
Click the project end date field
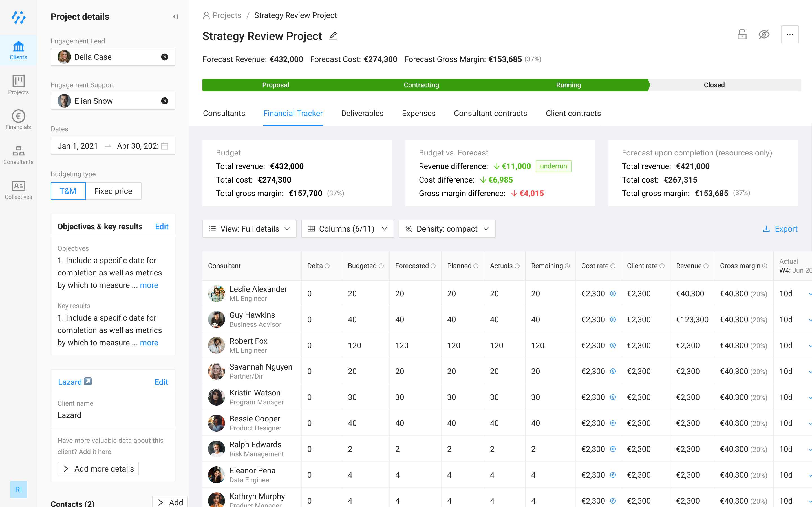138,146
